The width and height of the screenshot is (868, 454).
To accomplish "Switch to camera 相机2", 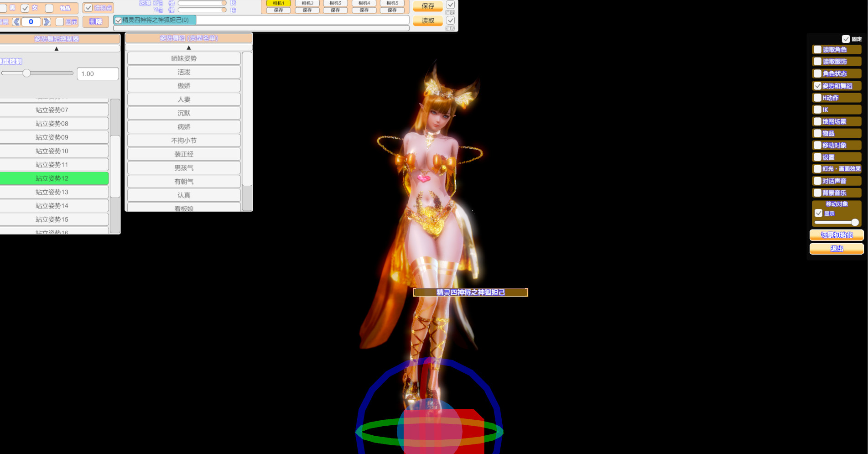I will point(307,3).
